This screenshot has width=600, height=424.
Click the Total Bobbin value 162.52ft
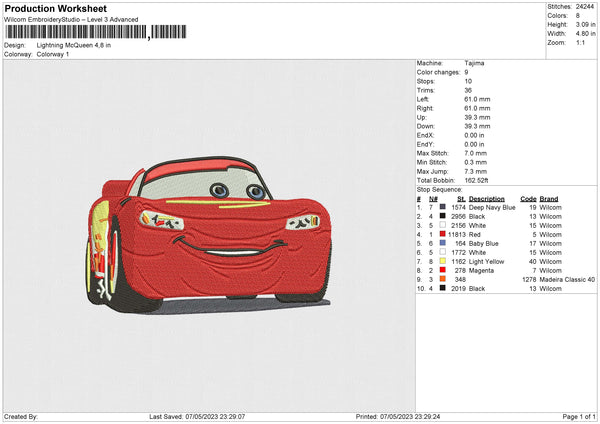(476, 180)
